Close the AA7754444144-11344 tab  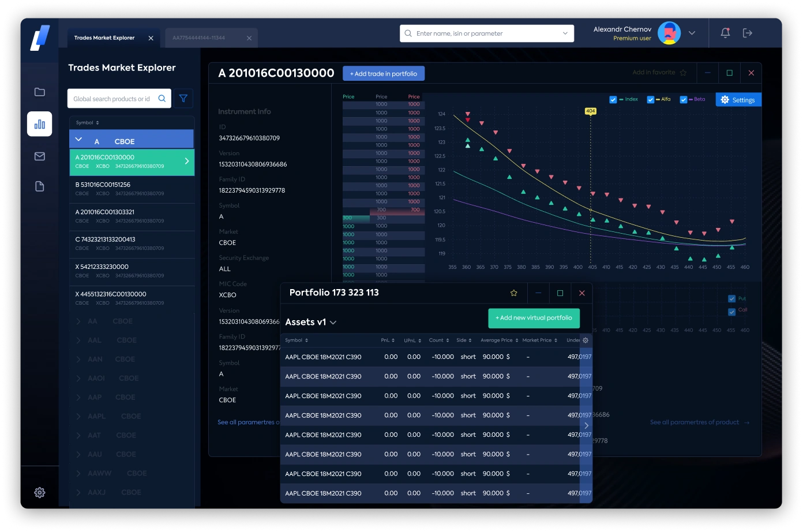coord(249,38)
